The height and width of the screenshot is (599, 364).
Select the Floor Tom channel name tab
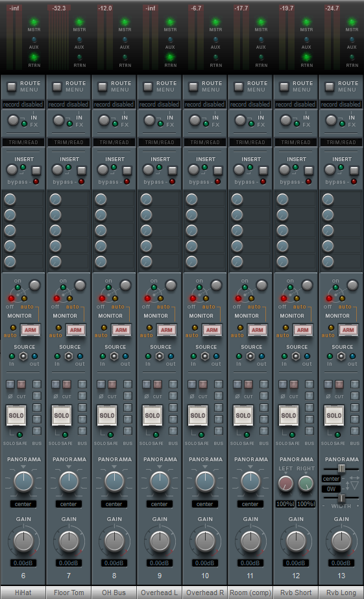click(x=69, y=593)
